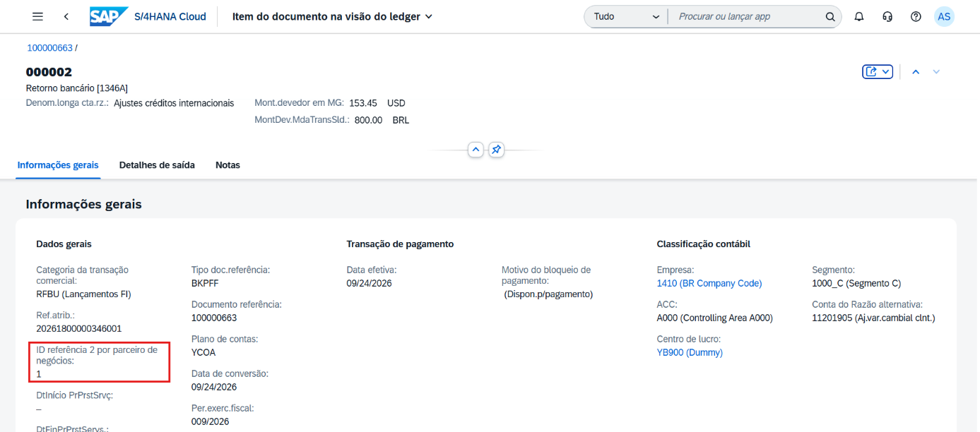Screen dimensions: 980x432
Task: Open the notifications bell
Action: pos(859,16)
